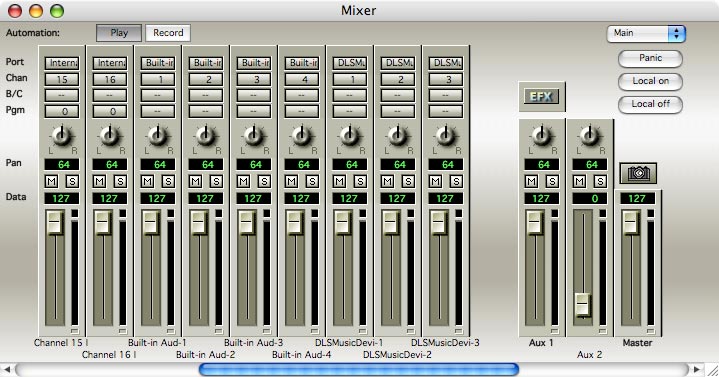Image resolution: width=719 pixels, height=377 pixels.
Task: Click the Built-in Aud-1 strip name label
Action: coord(157,343)
